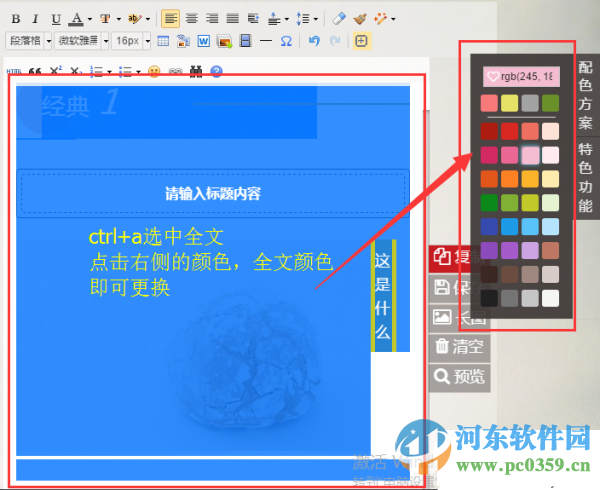Toggle italic formatting
This screenshot has height=490, width=600.
pyautogui.click(x=35, y=19)
